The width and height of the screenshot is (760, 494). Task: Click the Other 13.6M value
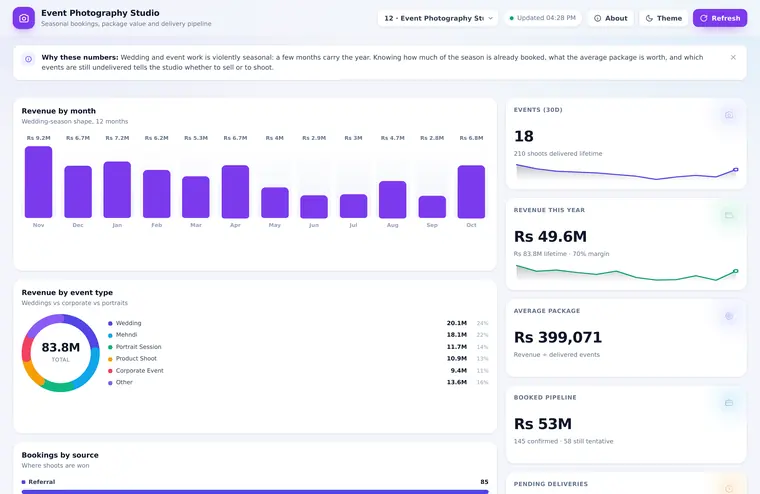pyautogui.click(x=456, y=382)
